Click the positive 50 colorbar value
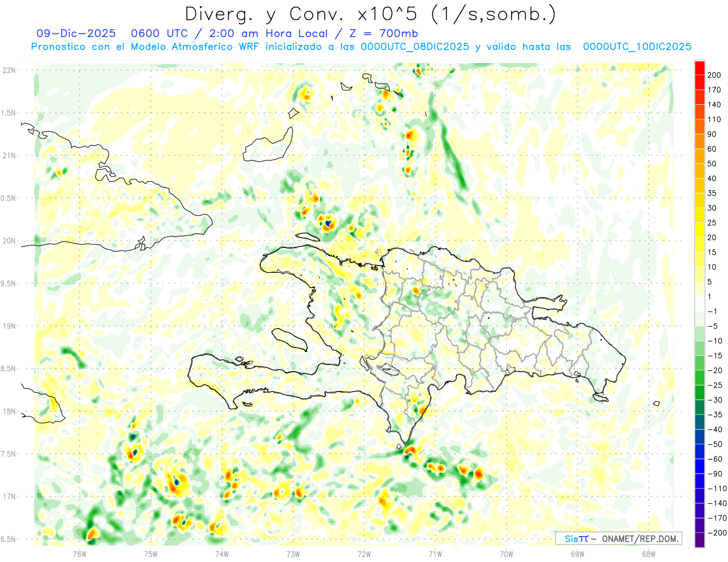 pos(712,164)
